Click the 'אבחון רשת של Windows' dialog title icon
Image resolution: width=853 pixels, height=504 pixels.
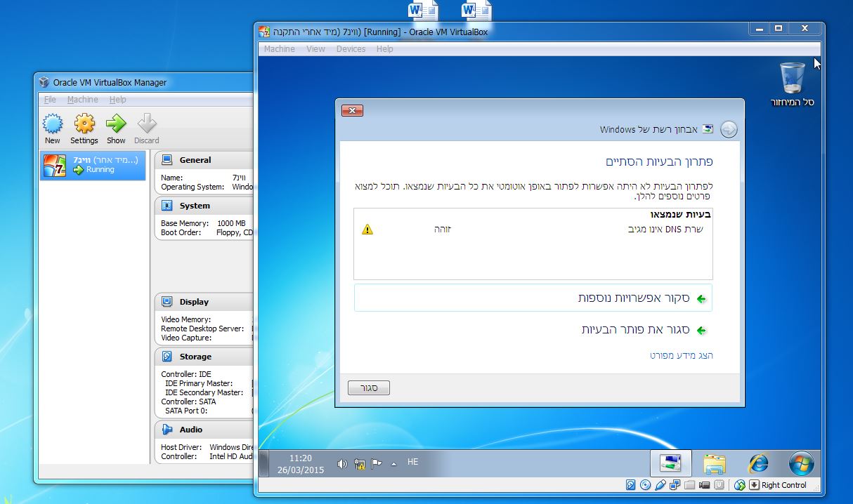click(x=708, y=129)
